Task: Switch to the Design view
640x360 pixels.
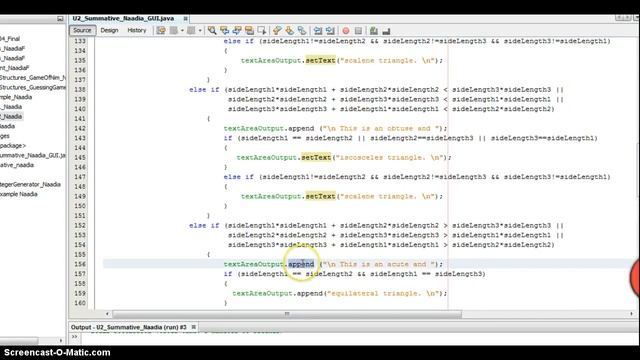Action: pos(109,30)
